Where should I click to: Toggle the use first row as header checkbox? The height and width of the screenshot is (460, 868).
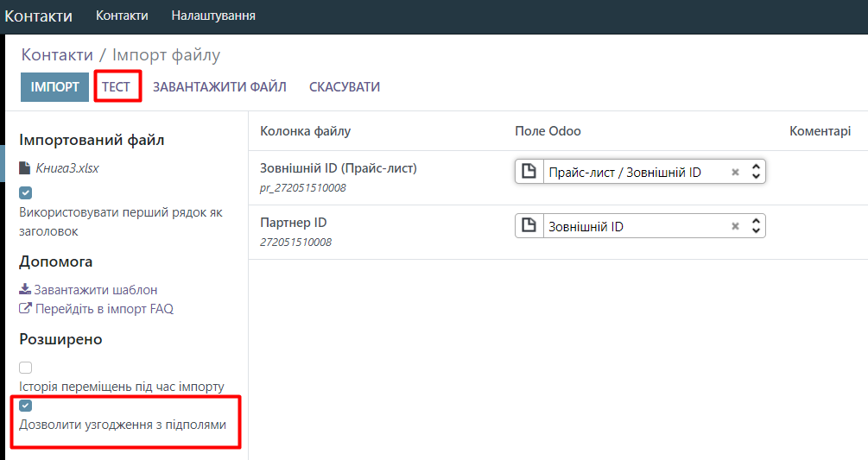point(26,192)
